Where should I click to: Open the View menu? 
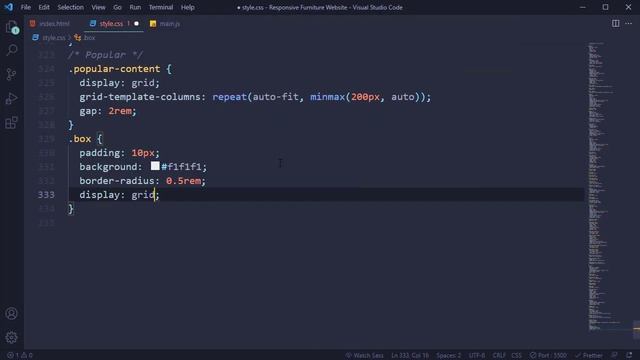(x=98, y=7)
